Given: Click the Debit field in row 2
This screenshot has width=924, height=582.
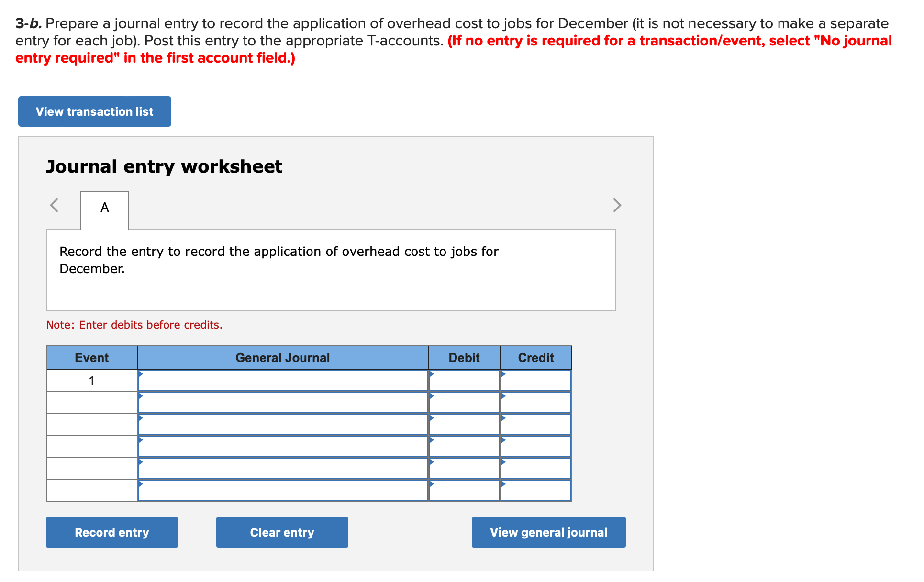Looking at the screenshot, I should coord(463,402).
